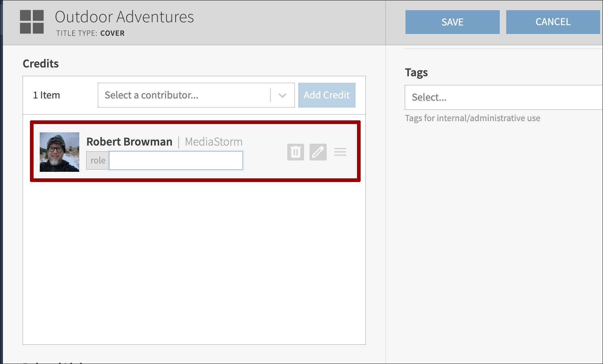603x364 pixels.
Task: Click the MediaStorm organization label
Action: tap(214, 142)
